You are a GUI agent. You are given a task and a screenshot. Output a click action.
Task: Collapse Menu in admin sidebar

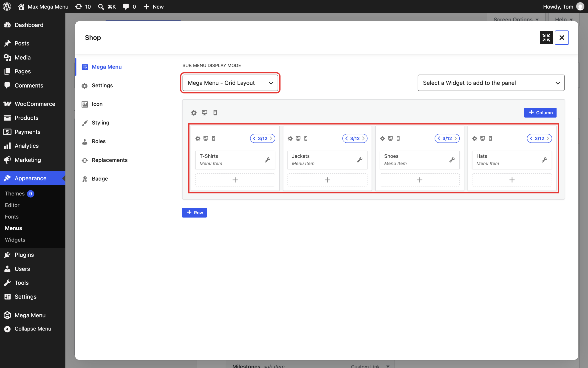(33, 329)
